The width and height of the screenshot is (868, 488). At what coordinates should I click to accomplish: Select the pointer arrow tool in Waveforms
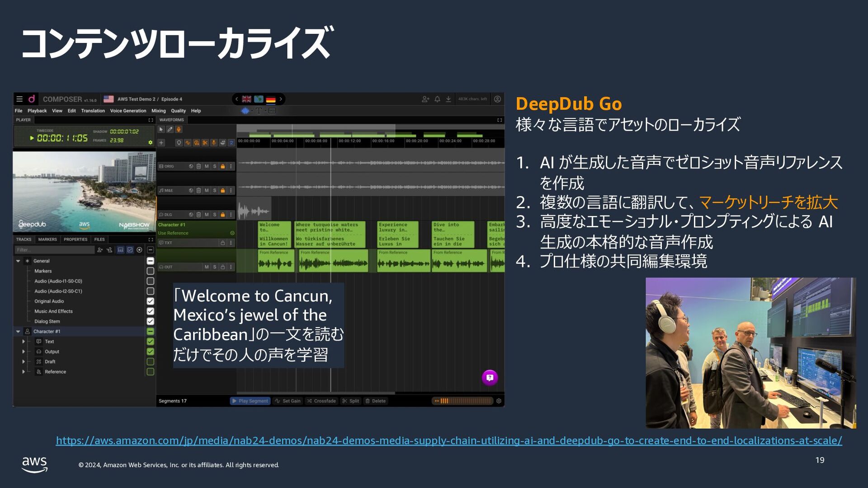(161, 129)
